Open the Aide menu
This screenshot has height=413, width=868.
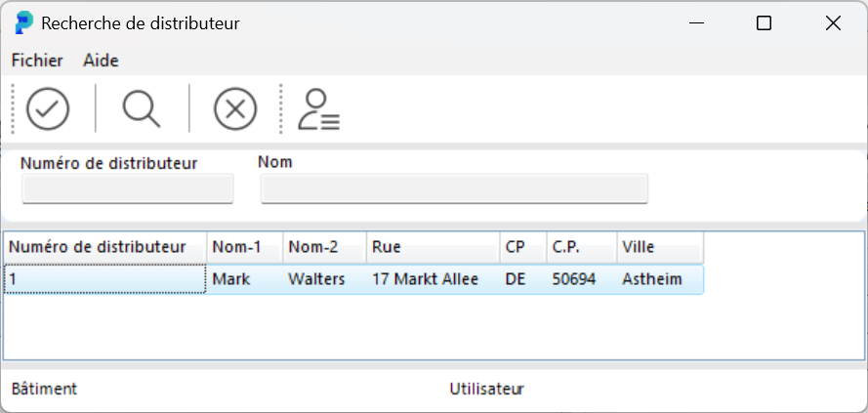pyautogui.click(x=101, y=61)
